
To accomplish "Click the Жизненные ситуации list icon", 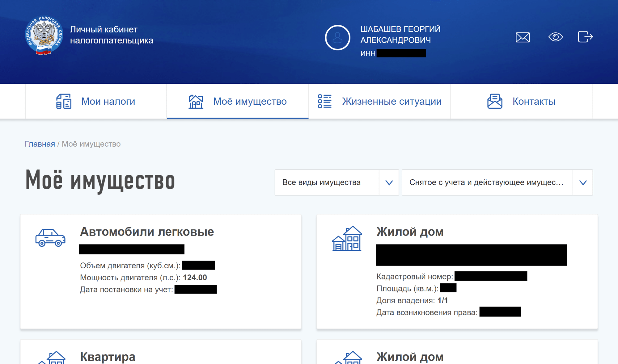I will 325,101.
